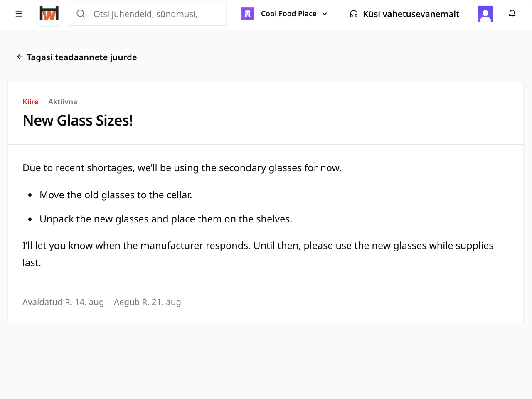Viewport: 532px width, 399px height.
Task: Click the headset support icon
Action: pos(354,14)
